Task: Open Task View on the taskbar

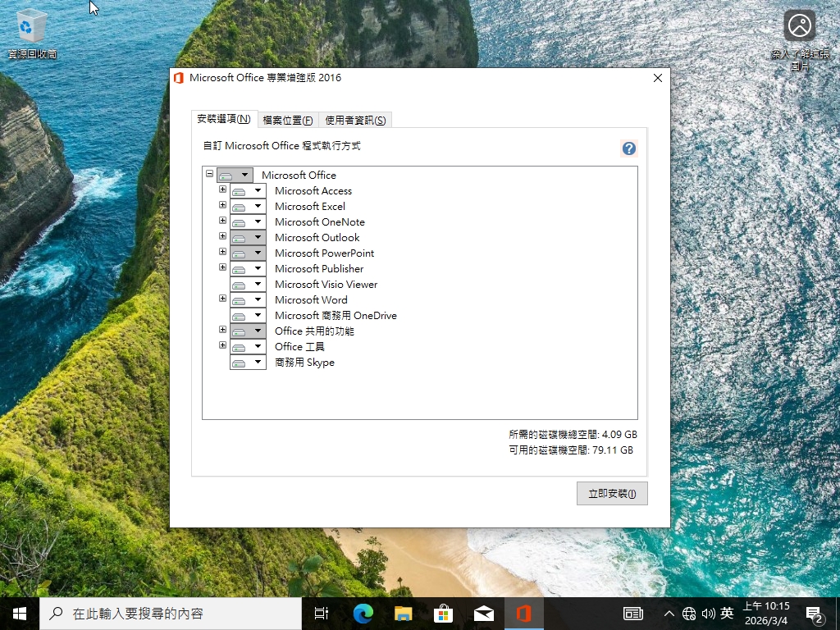Action: (x=322, y=613)
